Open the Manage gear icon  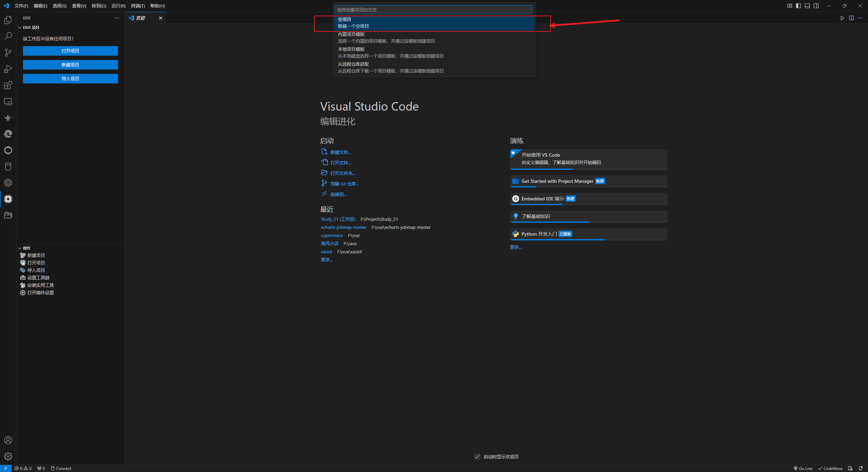(8, 456)
